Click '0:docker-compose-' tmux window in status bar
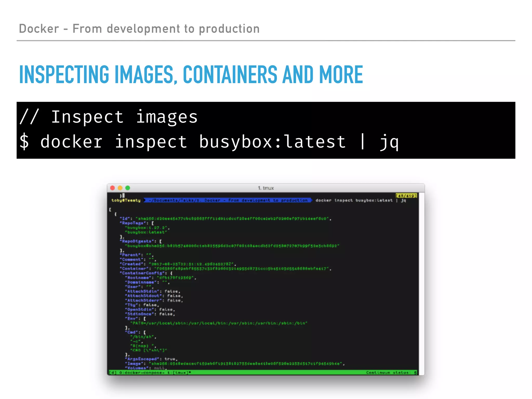This screenshot has width=532, height=399. pos(142,373)
